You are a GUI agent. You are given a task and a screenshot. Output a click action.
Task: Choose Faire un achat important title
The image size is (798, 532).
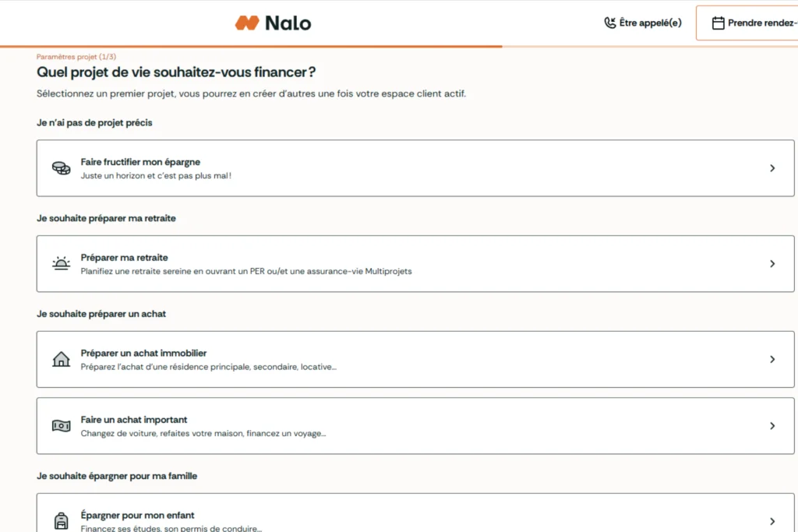point(134,420)
